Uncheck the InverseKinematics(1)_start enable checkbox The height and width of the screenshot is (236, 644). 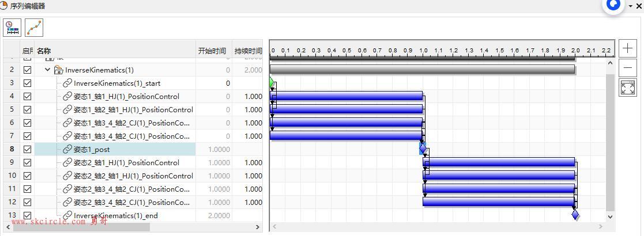click(x=27, y=83)
